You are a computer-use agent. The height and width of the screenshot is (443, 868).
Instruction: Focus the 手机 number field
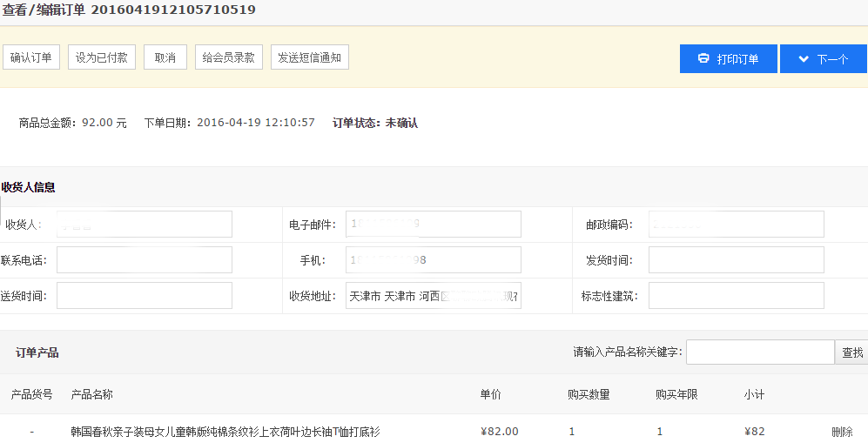click(433, 260)
